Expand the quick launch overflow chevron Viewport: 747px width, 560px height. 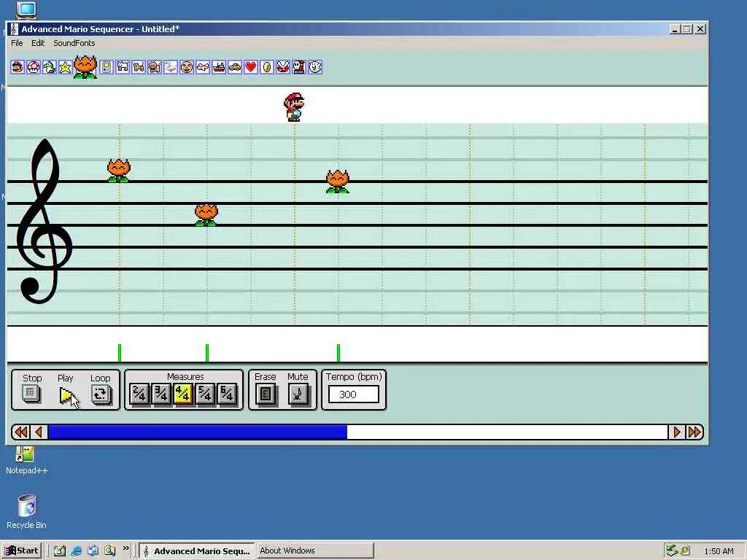(125, 548)
